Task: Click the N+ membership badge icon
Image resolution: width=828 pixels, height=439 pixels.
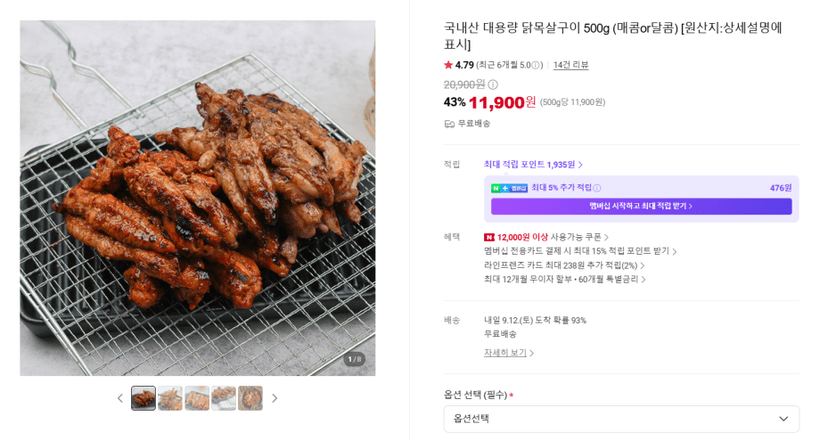Action: pos(510,188)
